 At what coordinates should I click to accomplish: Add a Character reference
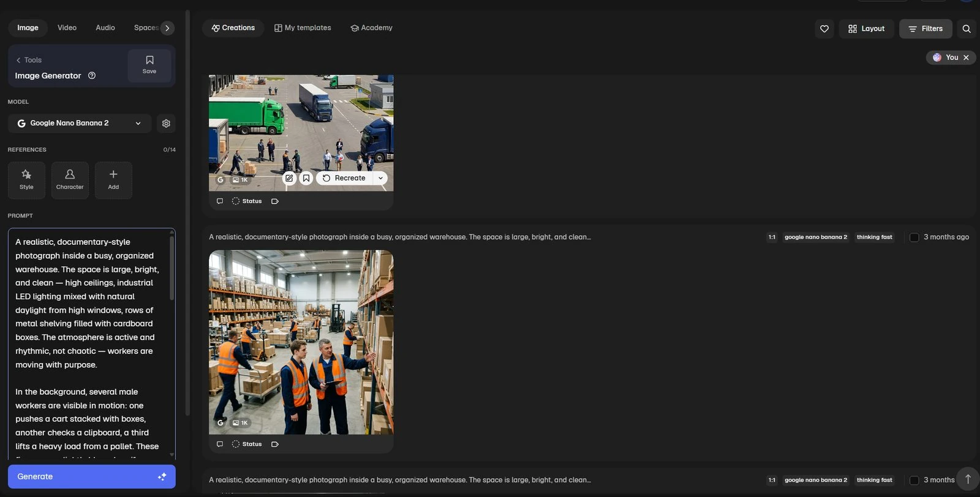pos(70,180)
